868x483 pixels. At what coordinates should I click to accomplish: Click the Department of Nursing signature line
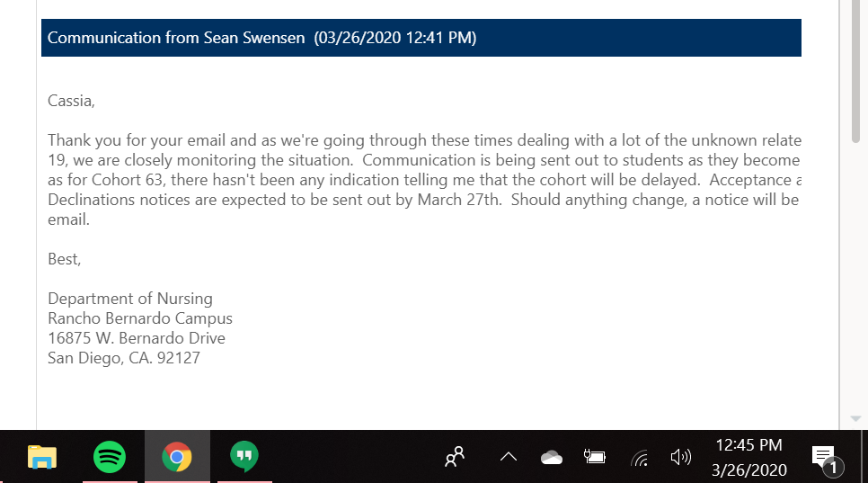pyautogui.click(x=130, y=299)
